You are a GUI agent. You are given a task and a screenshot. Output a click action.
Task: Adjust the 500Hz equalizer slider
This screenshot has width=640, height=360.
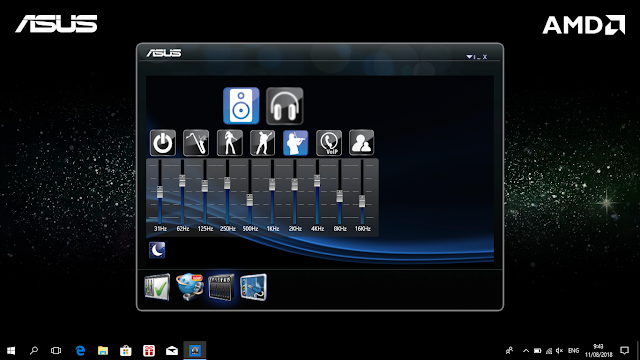tap(250, 200)
